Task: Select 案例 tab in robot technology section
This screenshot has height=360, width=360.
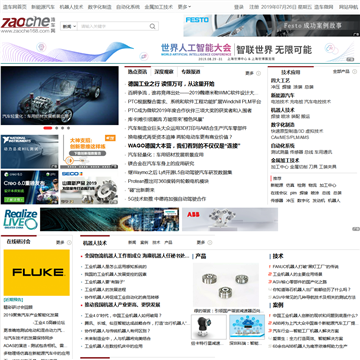Action: point(144,242)
